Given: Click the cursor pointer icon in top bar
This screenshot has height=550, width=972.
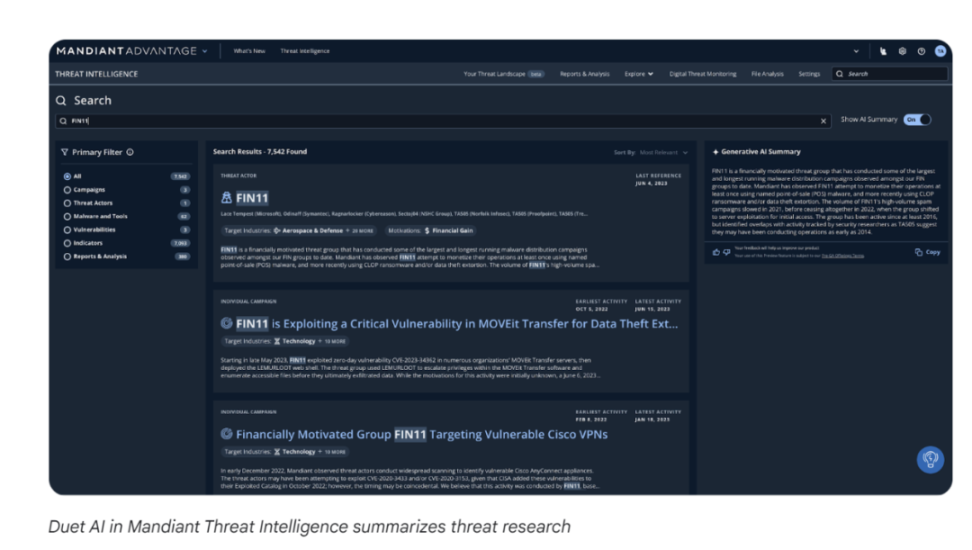Looking at the screenshot, I should coord(883,51).
